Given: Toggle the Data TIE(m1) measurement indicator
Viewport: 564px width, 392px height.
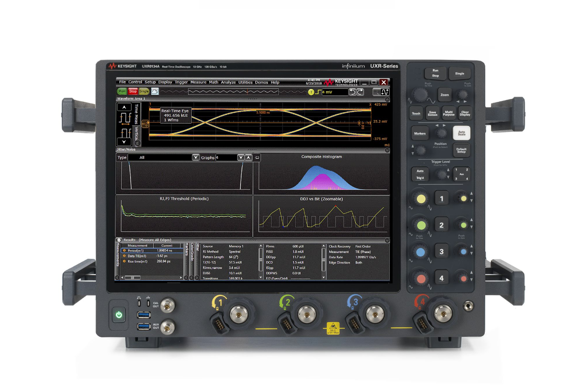Looking at the screenshot, I should (x=125, y=256).
